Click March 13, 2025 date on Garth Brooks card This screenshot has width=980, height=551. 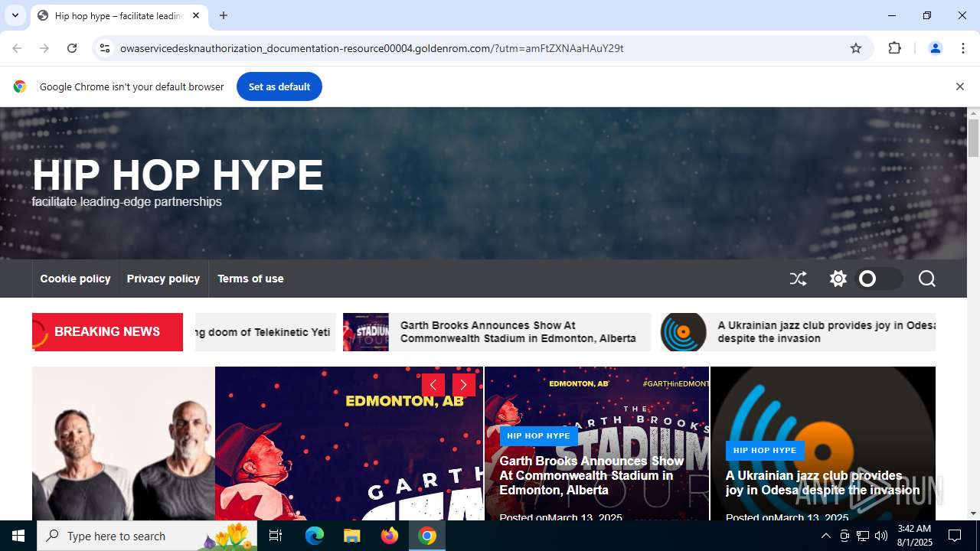[585, 518]
